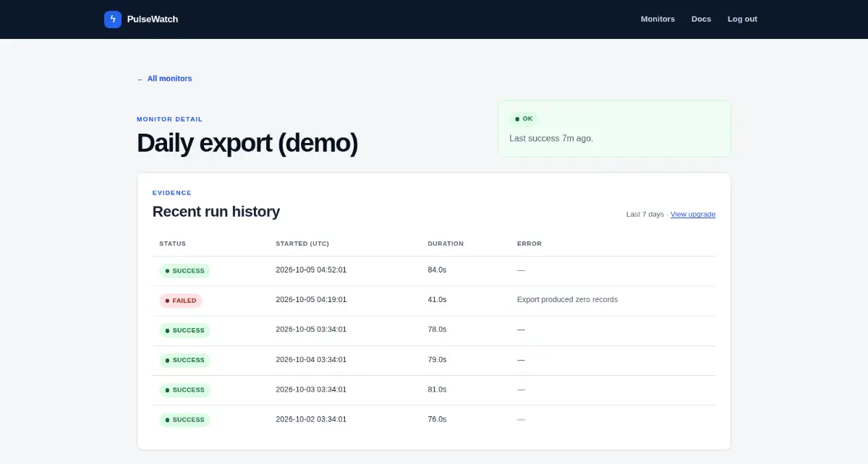Click Log out in the header
868x464 pixels.
(742, 20)
